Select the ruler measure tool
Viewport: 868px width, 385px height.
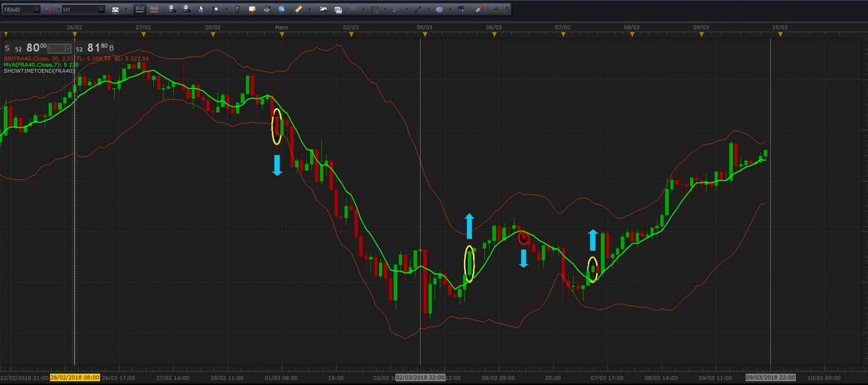298,9
